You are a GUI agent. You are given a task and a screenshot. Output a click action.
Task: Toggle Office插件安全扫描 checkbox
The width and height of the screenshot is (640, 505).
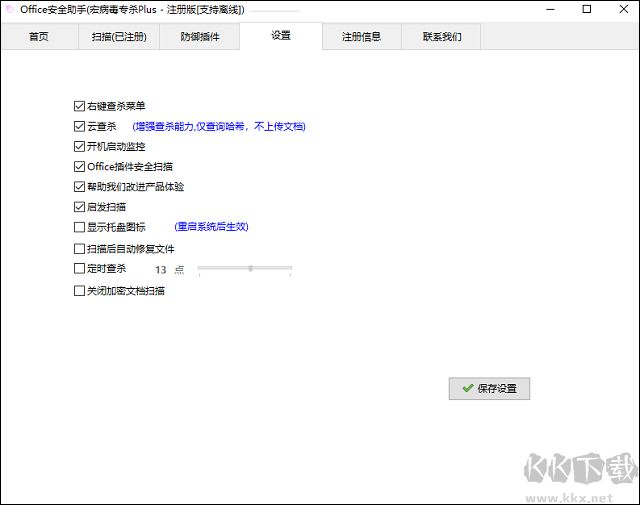click(x=79, y=167)
